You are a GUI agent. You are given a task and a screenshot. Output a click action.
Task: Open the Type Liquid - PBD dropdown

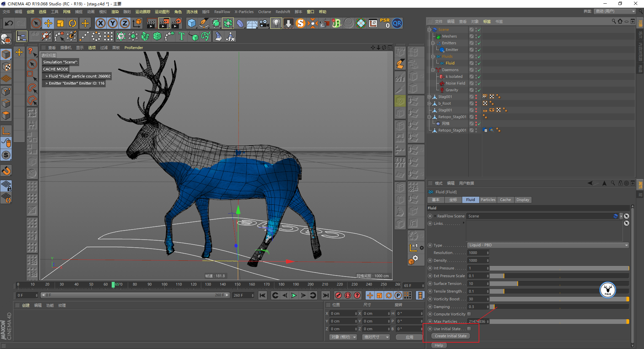(x=548, y=245)
